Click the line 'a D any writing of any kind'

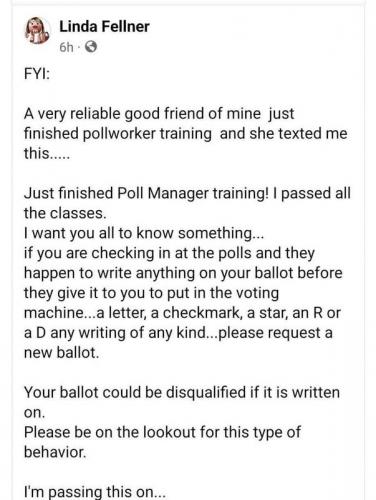pos(178,333)
